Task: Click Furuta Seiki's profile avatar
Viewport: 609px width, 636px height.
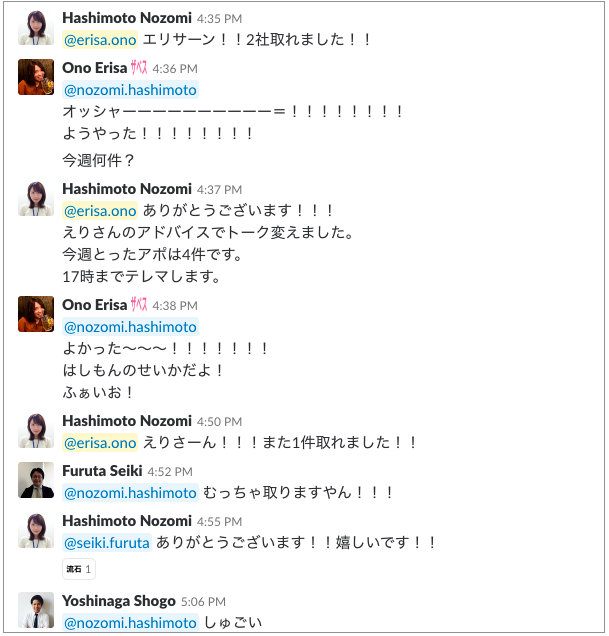Action: click(35, 480)
